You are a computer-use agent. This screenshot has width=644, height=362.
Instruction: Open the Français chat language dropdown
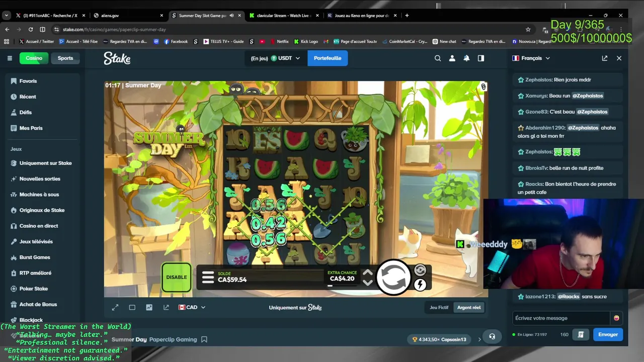531,58
